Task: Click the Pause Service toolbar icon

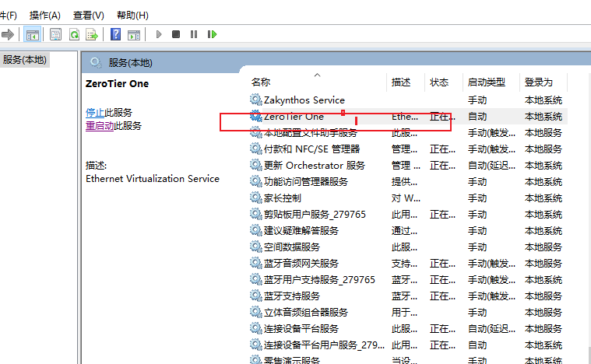Action: (x=193, y=34)
